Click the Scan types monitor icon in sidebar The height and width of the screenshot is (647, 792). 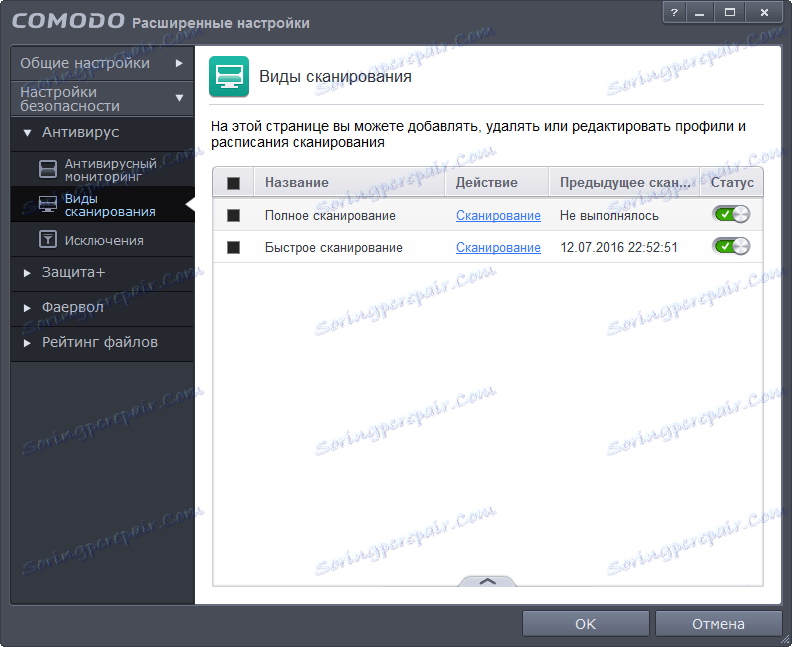[48, 204]
